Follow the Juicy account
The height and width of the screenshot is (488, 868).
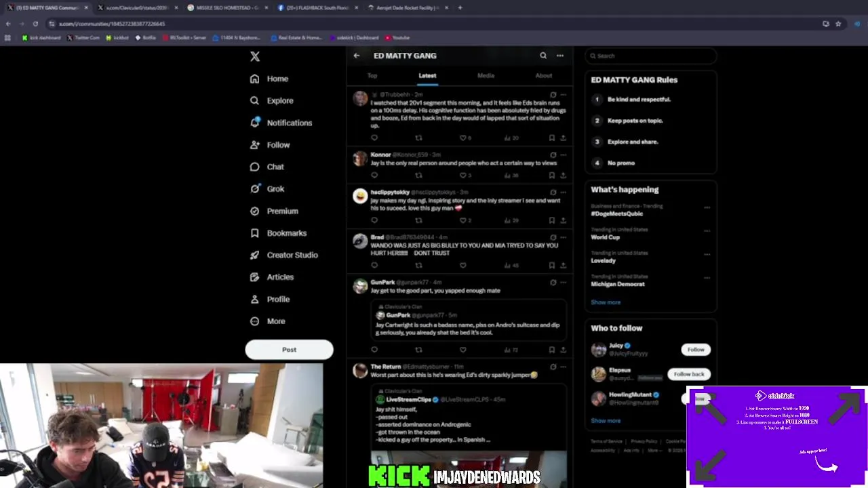tap(696, 350)
